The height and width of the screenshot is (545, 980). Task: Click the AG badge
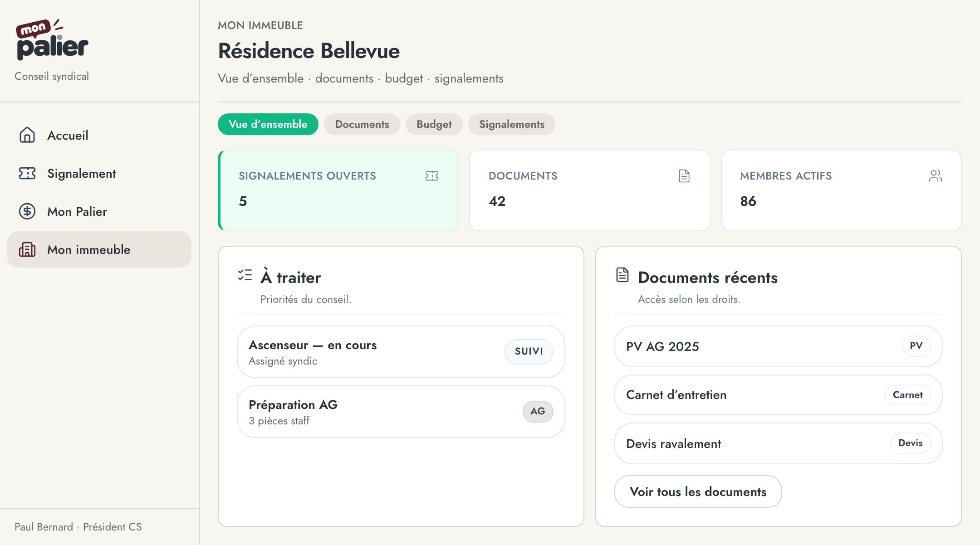click(538, 411)
